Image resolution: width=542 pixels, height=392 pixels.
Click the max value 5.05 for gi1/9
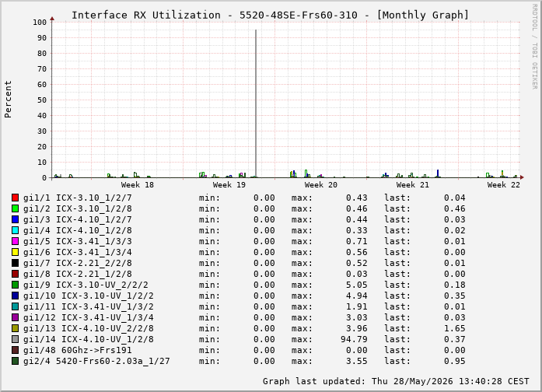pyautogui.click(x=357, y=285)
